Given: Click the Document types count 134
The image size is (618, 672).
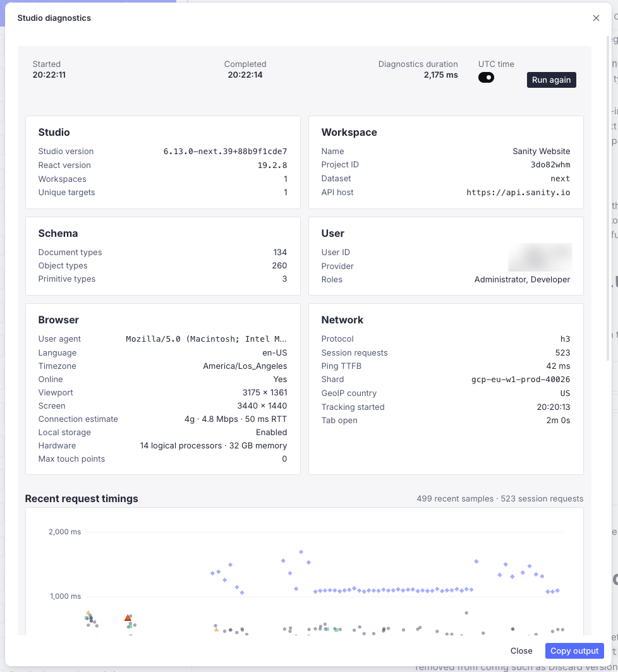Looking at the screenshot, I should point(280,253).
